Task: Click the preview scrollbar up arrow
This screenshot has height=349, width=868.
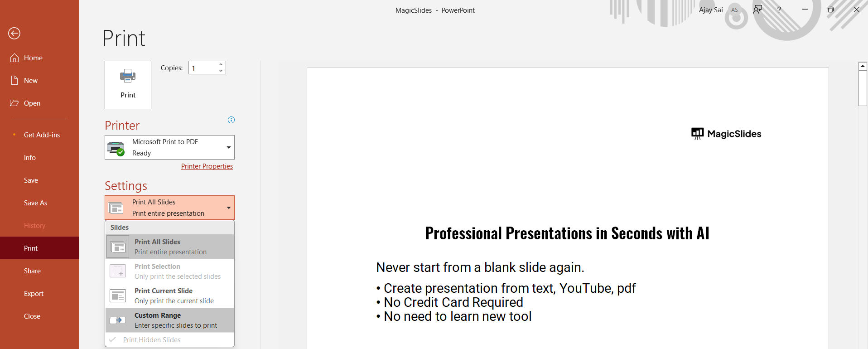Action: tap(863, 66)
